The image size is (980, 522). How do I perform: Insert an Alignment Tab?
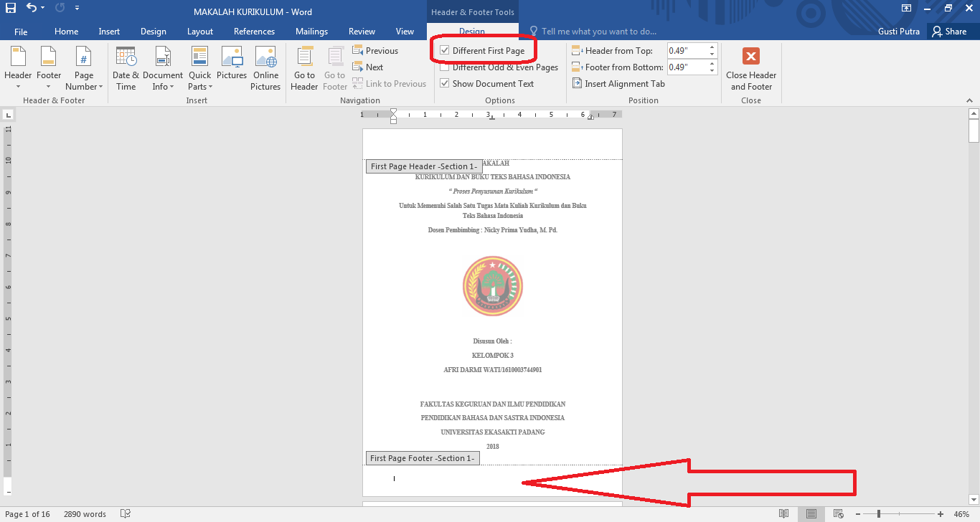[618, 83]
